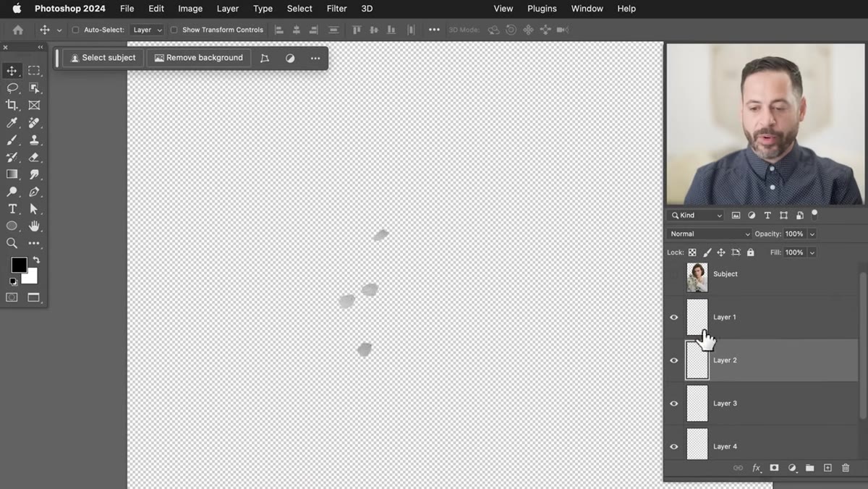
Task: Select the Gradient tool
Action: [12, 174]
